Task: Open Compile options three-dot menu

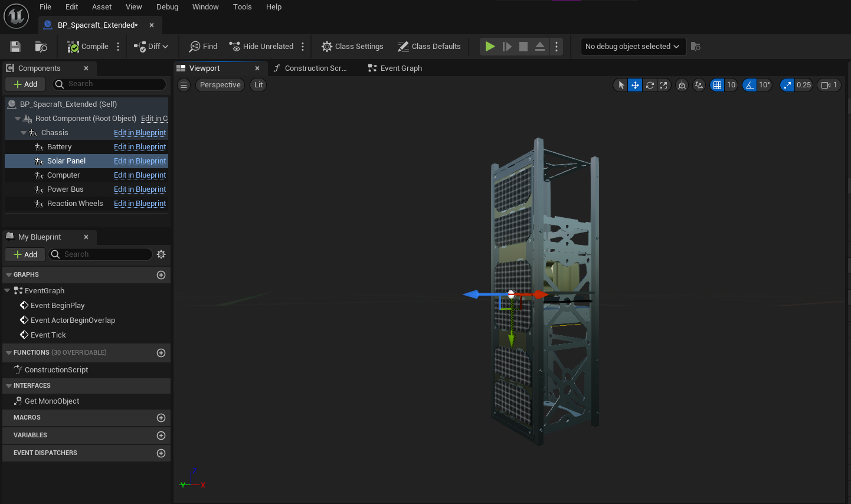Action: click(118, 47)
